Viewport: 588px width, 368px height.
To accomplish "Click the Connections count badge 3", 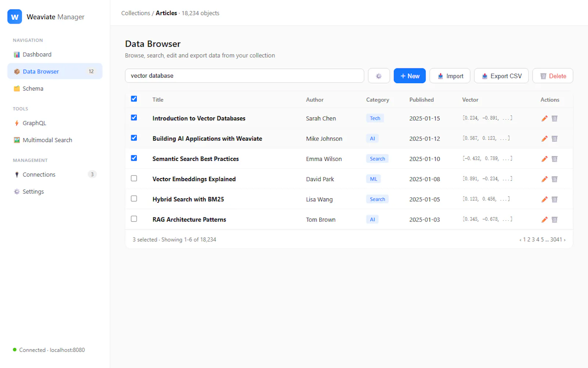I will 92,174.
